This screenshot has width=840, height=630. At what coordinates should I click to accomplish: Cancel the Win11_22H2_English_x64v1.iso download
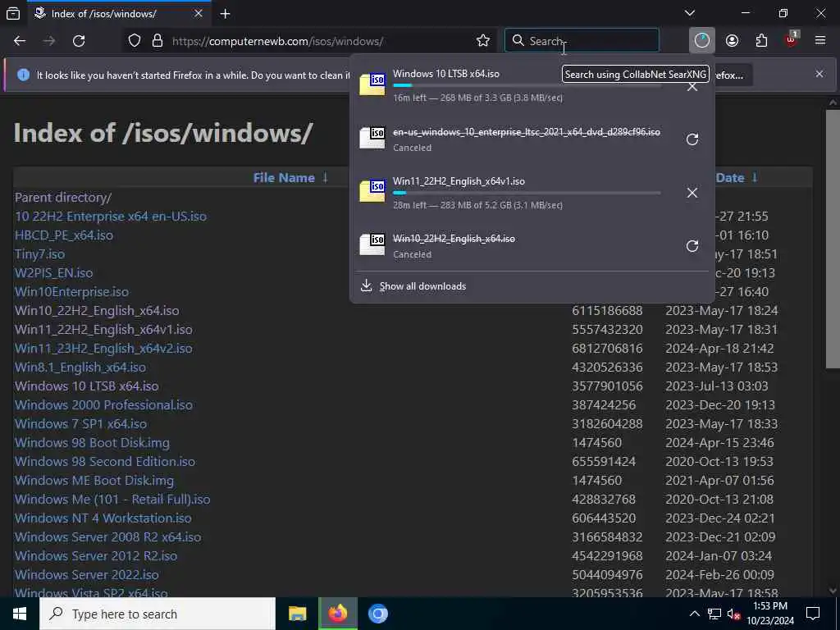(x=692, y=193)
